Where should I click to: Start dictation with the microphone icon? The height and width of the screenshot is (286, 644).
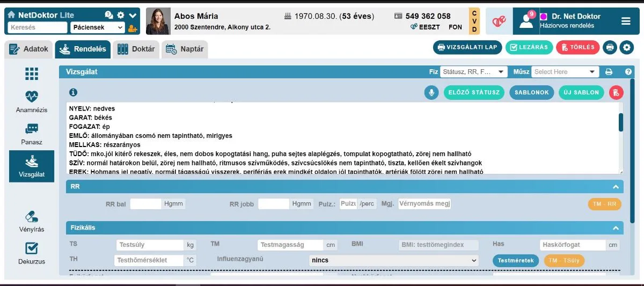click(x=431, y=92)
